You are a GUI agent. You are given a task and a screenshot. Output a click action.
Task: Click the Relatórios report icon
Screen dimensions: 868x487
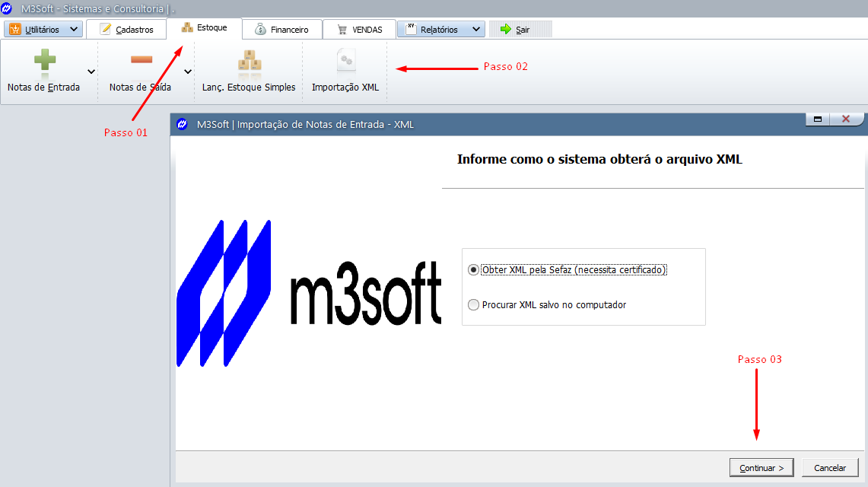tap(411, 30)
